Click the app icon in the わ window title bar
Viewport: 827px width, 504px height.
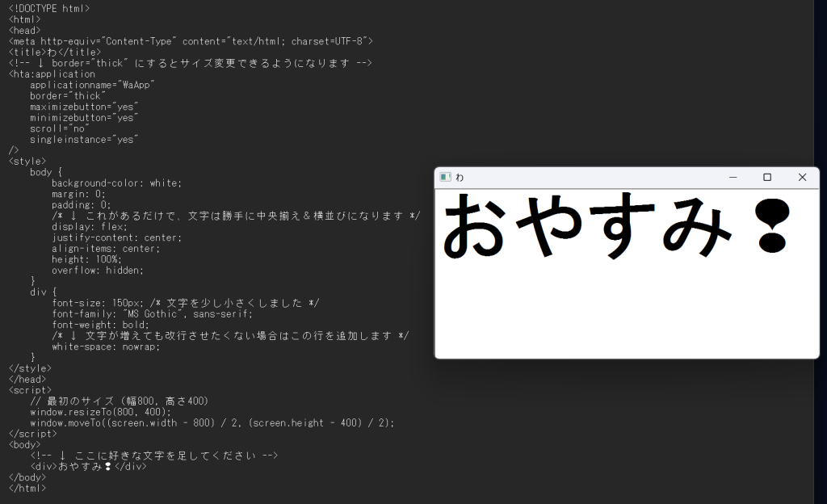[445, 178]
